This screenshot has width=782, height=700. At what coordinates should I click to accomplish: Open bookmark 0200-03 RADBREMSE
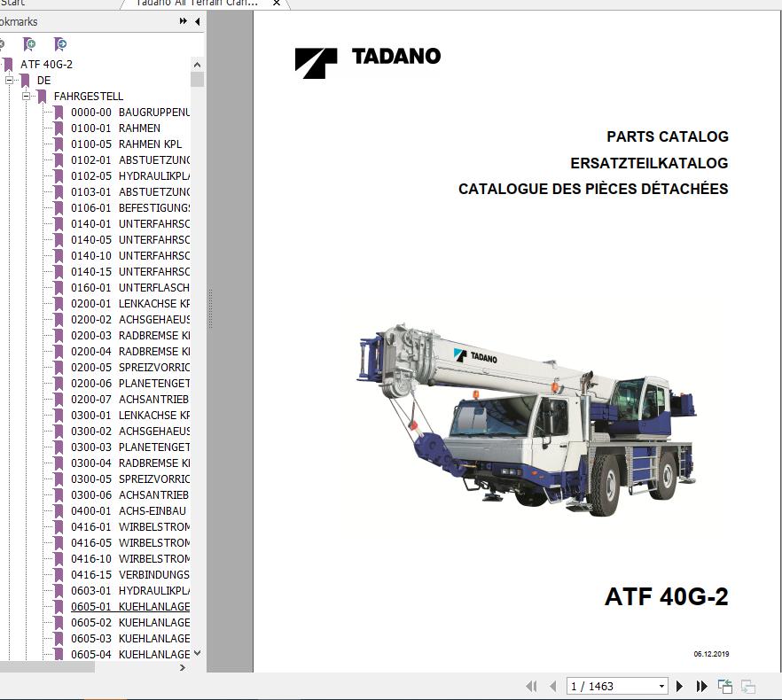pos(129,336)
